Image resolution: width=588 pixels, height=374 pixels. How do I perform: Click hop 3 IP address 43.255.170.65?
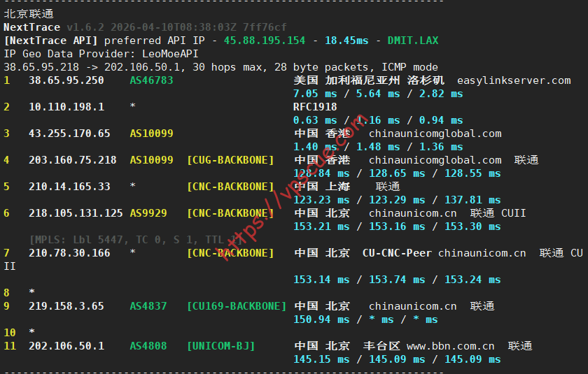click(69, 134)
